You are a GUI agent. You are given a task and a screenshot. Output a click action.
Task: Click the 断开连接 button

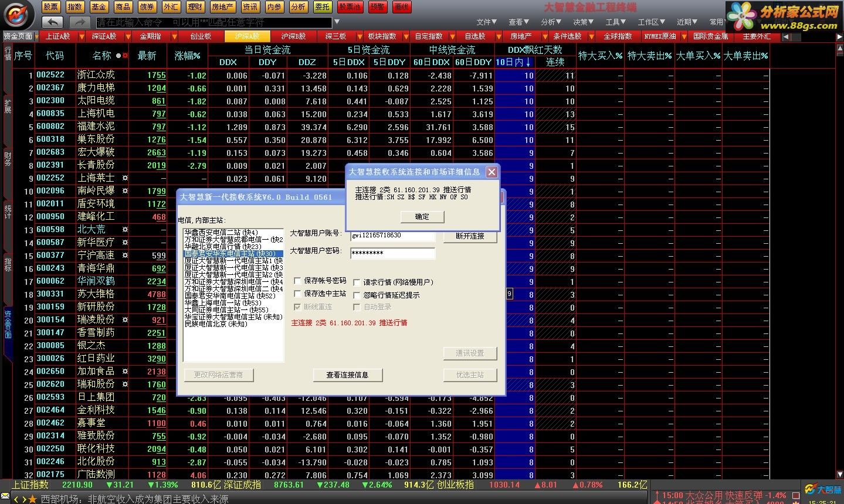click(x=470, y=236)
